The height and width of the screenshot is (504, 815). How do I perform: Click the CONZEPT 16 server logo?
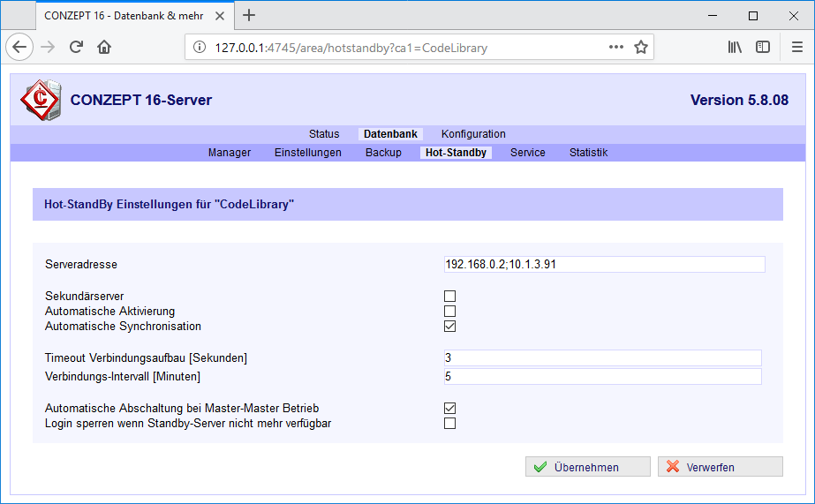(x=41, y=100)
